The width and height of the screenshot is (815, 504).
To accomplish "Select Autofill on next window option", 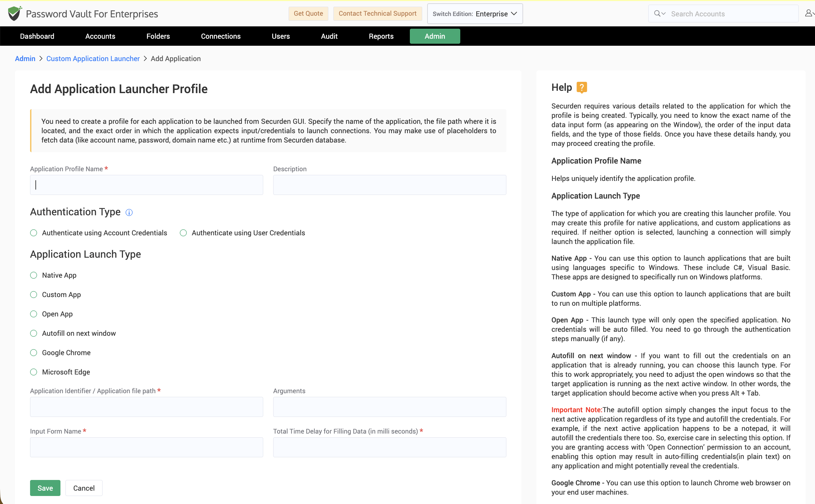I will pyautogui.click(x=34, y=333).
